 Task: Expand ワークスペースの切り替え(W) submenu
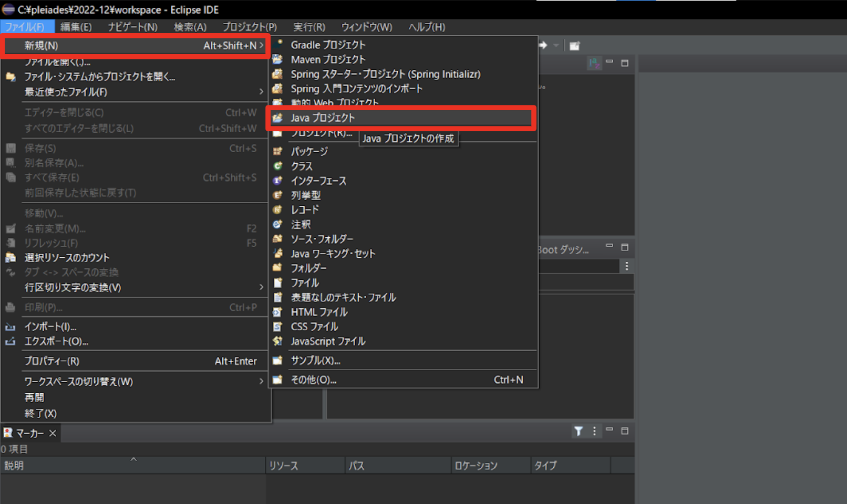(x=136, y=381)
